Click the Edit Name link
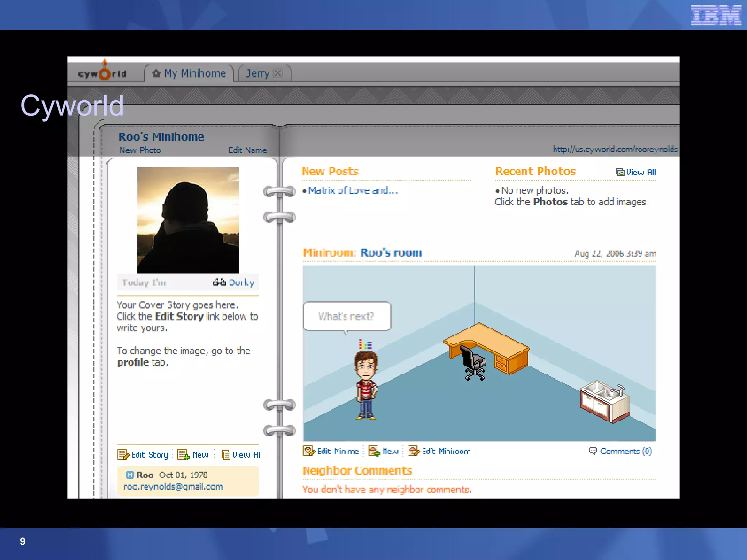 pyautogui.click(x=247, y=150)
